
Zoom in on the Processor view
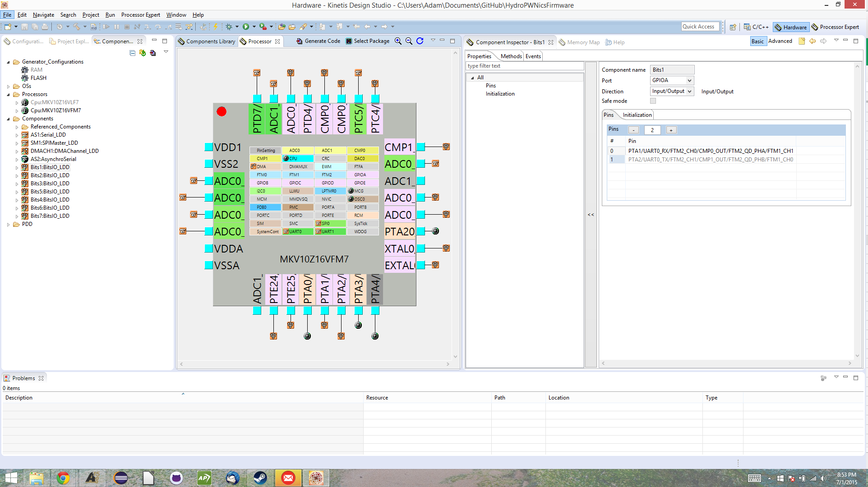point(398,41)
